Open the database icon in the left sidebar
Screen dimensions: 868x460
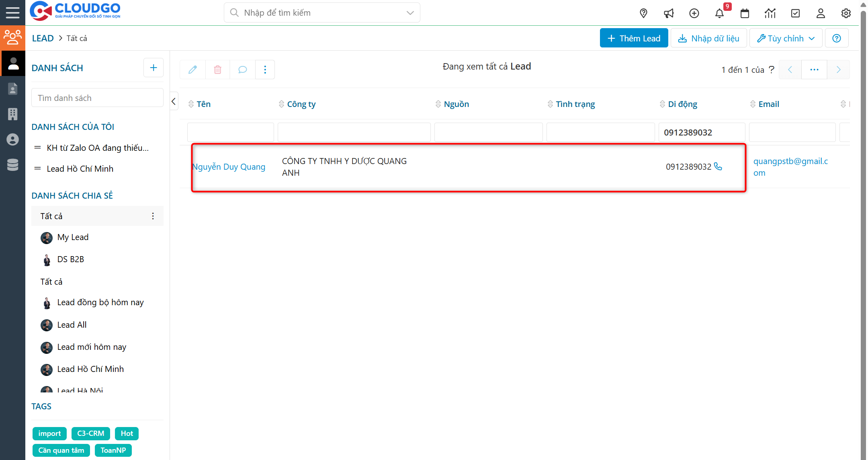click(12, 165)
